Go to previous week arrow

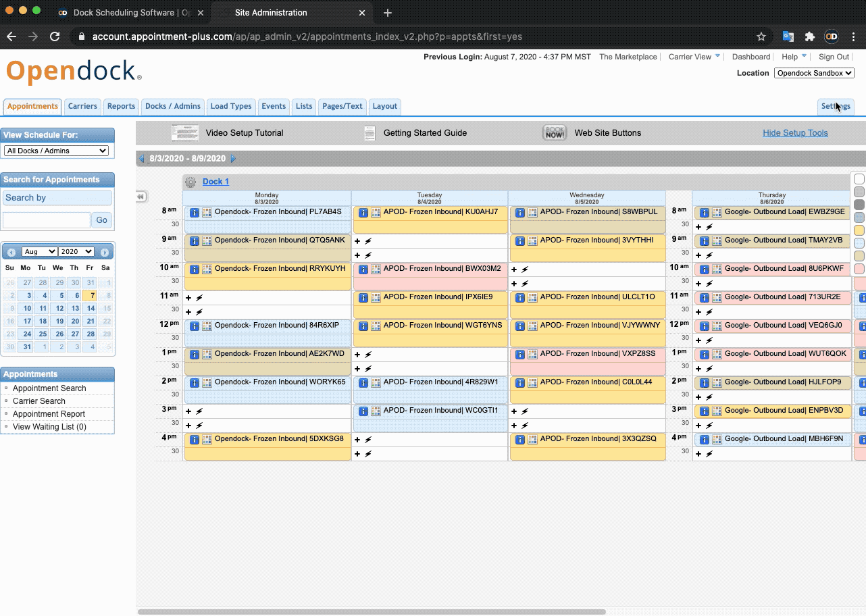click(142, 159)
